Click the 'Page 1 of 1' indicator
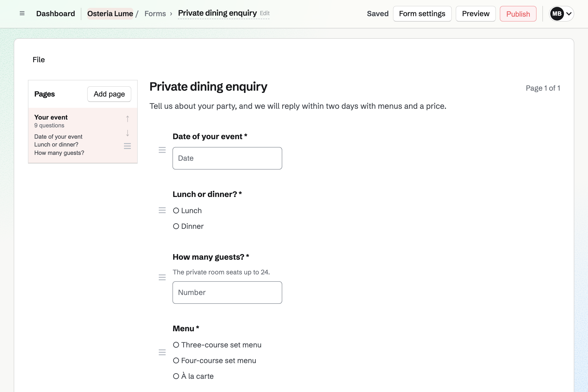This screenshot has height=392, width=588. point(543,88)
